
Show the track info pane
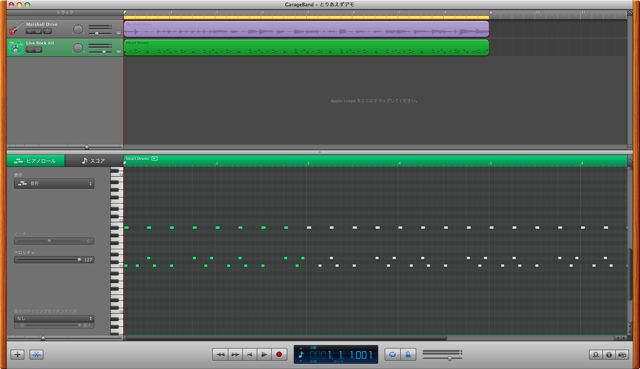coord(609,355)
